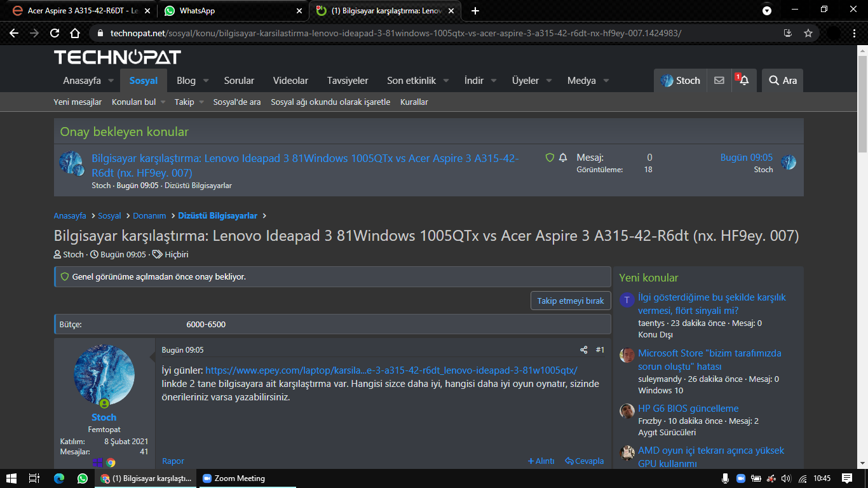Image resolution: width=868 pixels, height=488 pixels.
Task: Click the shield approval icon on pending topic
Action: click(x=550, y=158)
